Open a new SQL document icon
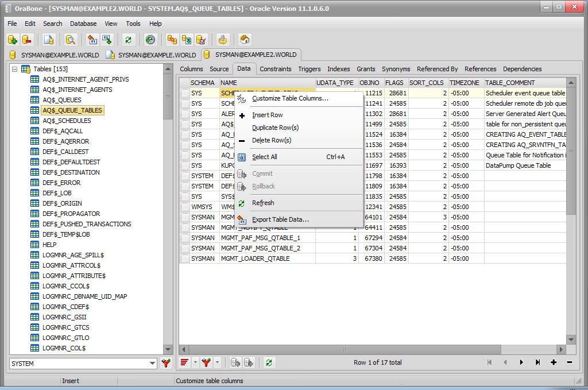This screenshot has width=588, height=390. (x=49, y=40)
